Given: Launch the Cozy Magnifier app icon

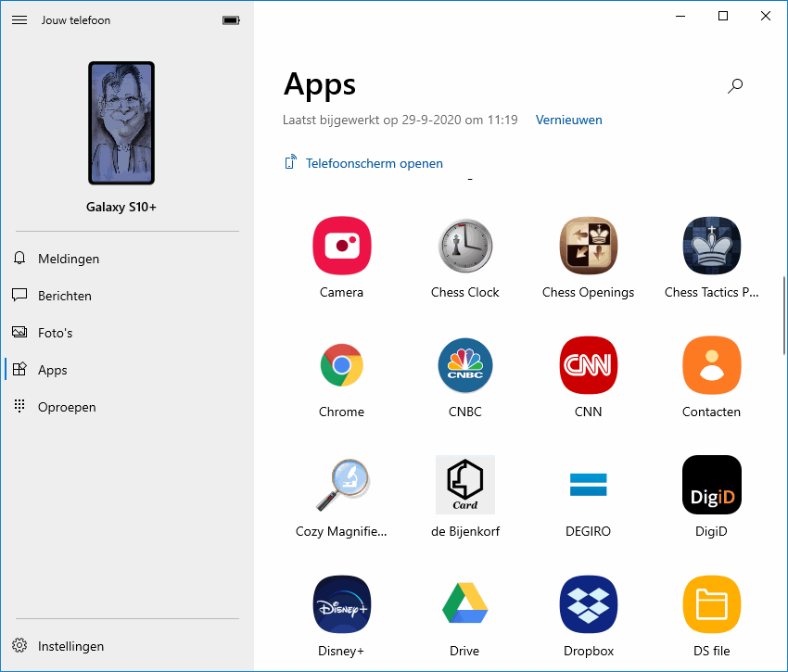Looking at the screenshot, I should [x=342, y=485].
